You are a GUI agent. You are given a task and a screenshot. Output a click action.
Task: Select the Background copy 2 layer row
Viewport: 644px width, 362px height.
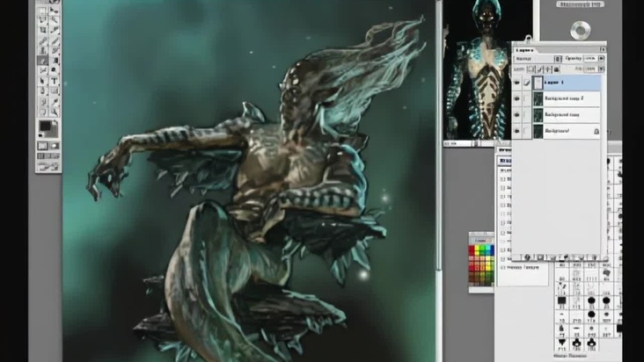point(563,99)
